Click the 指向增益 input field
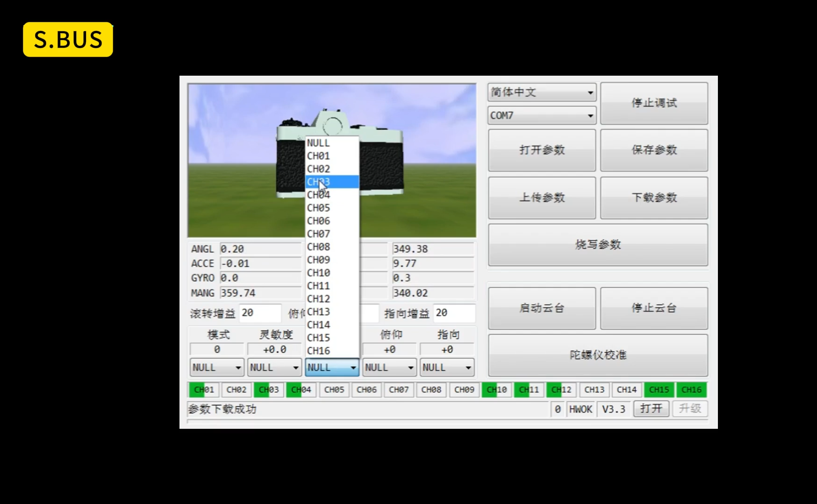This screenshot has width=817, height=504. point(454,313)
